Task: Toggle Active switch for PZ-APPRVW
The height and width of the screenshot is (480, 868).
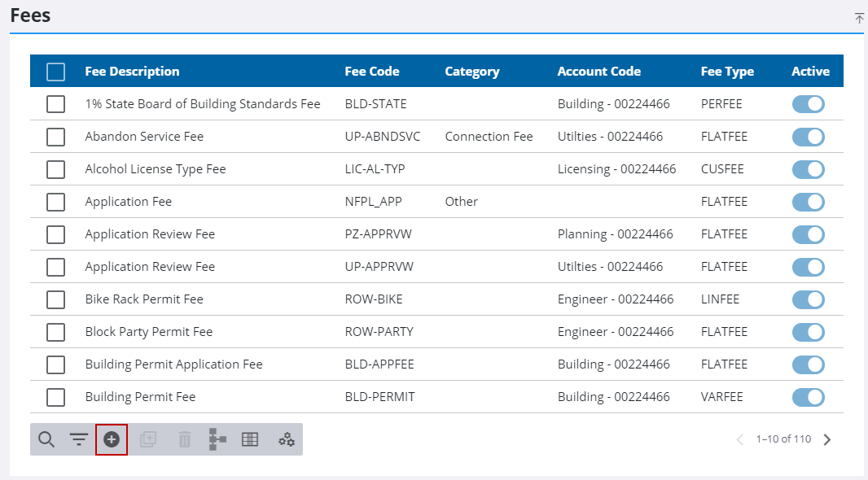Action: coord(809,234)
